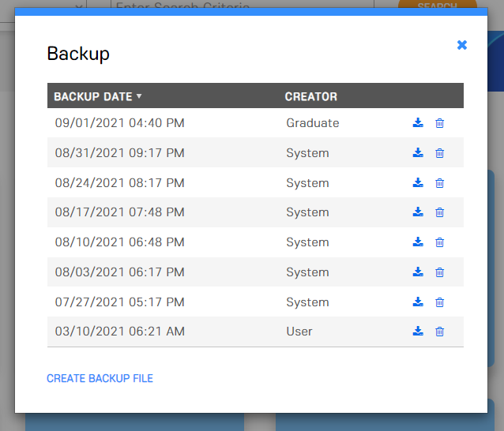Screen dimensions: 504x431
Task: Delete the 08/17/2021 backup
Action: (440, 212)
